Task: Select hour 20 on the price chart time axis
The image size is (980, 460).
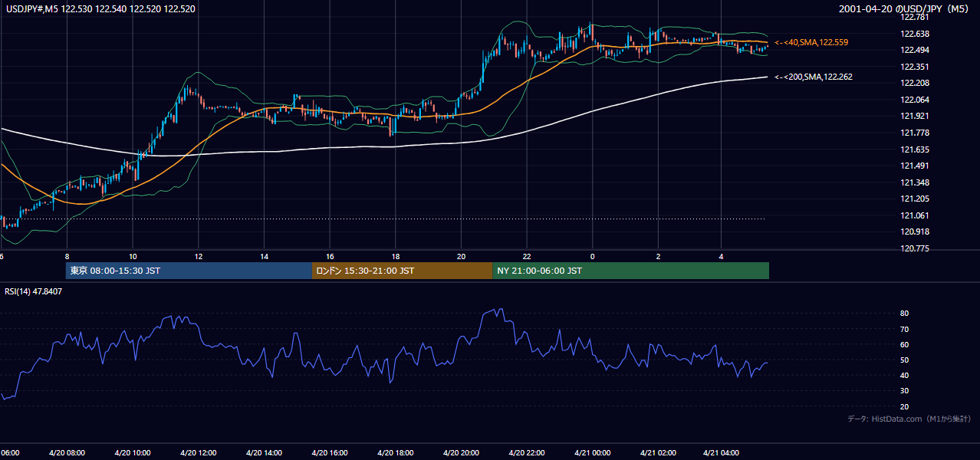Action: (x=461, y=256)
